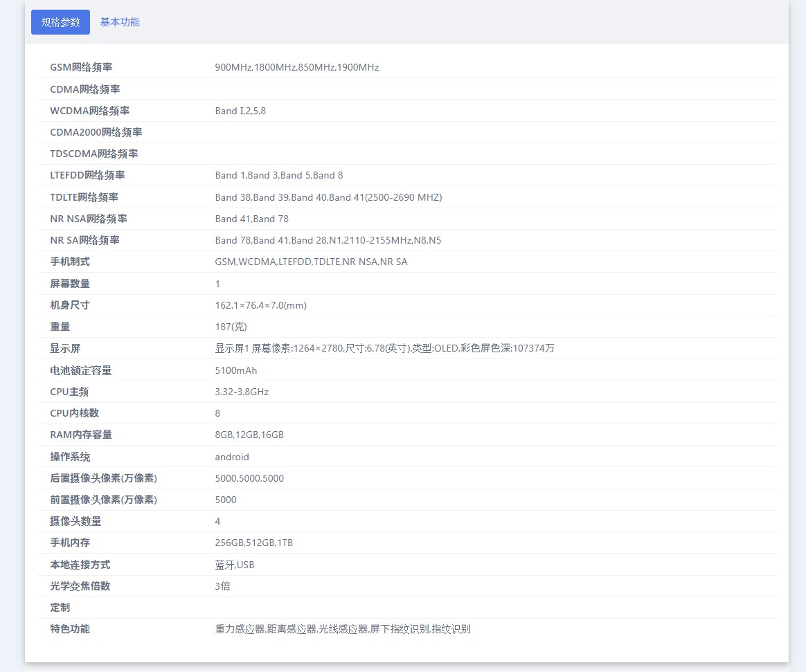Click the TDLTE网络频率 row label
This screenshot has height=672, width=806.
click(84, 197)
